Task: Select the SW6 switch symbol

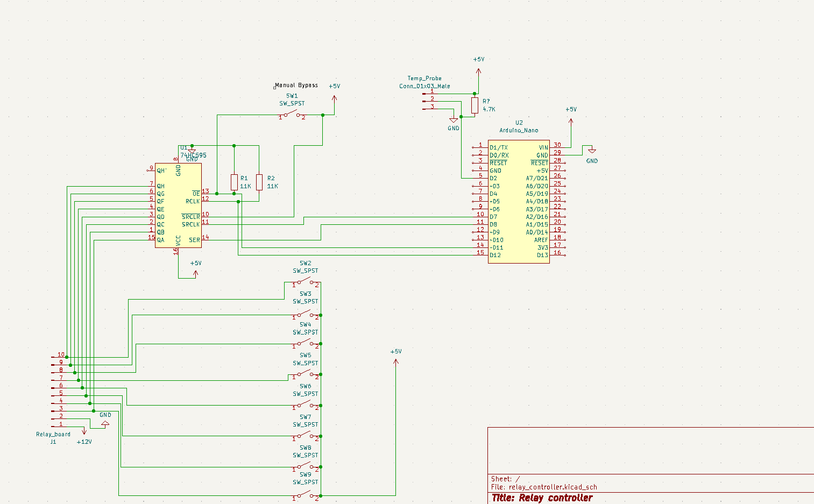Action: coord(306,404)
